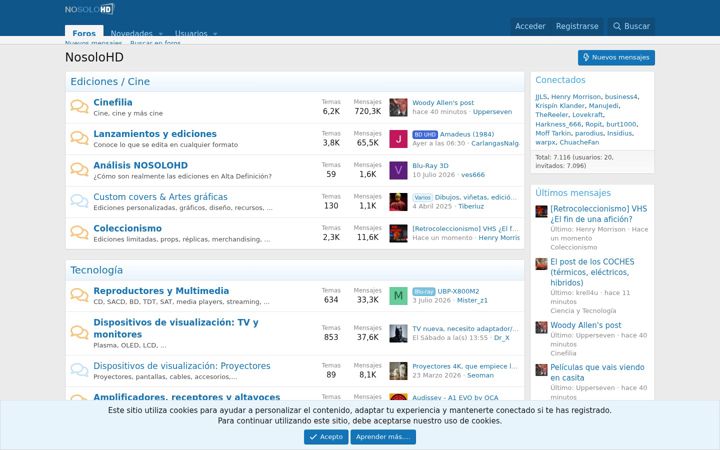Open the green M avatar in Reproductores row
This screenshot has height=450, width=720.
tap(398, 296)
